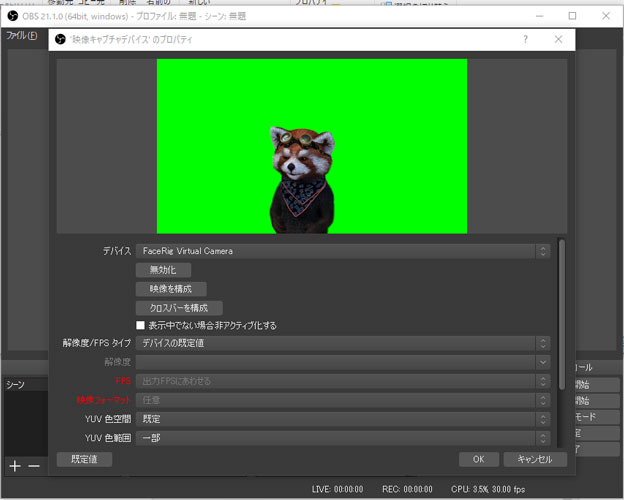
Task: Click the 無効化 button
Action: [163, 270]
